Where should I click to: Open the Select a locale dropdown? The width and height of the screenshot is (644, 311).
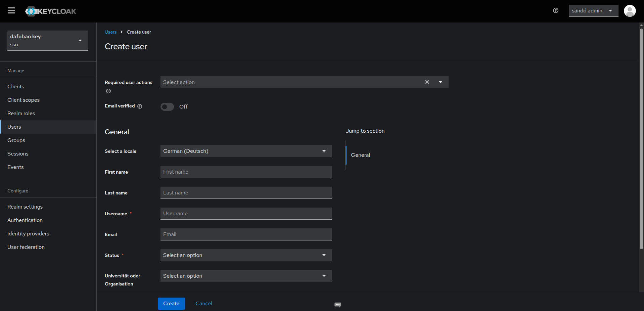point(246,151)
